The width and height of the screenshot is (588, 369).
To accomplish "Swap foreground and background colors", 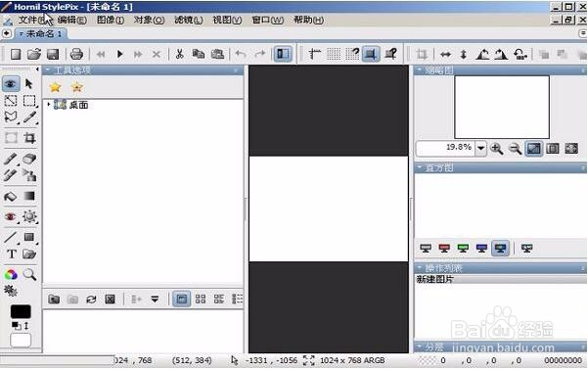I will click(26, 326).
